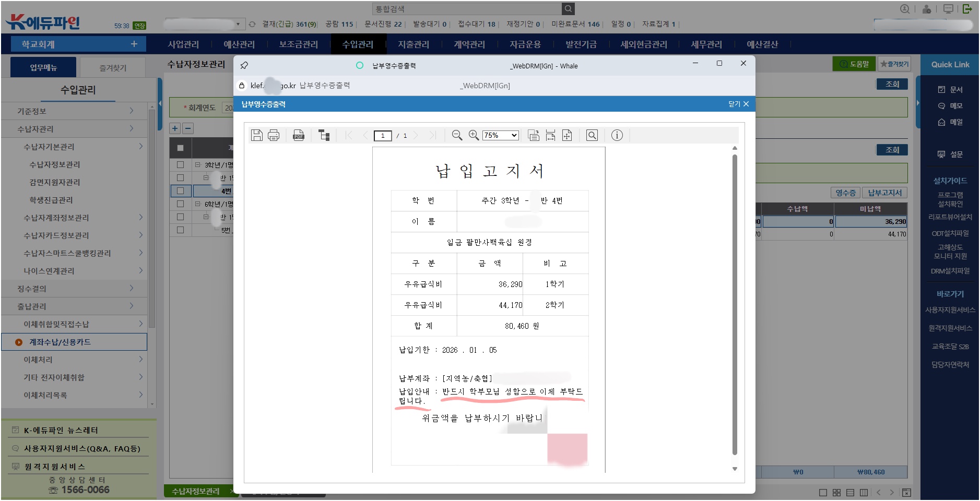Check the checkbox on the highlighted 4번 row
This screenshot has width=980, height=501.
coord(181,191)
